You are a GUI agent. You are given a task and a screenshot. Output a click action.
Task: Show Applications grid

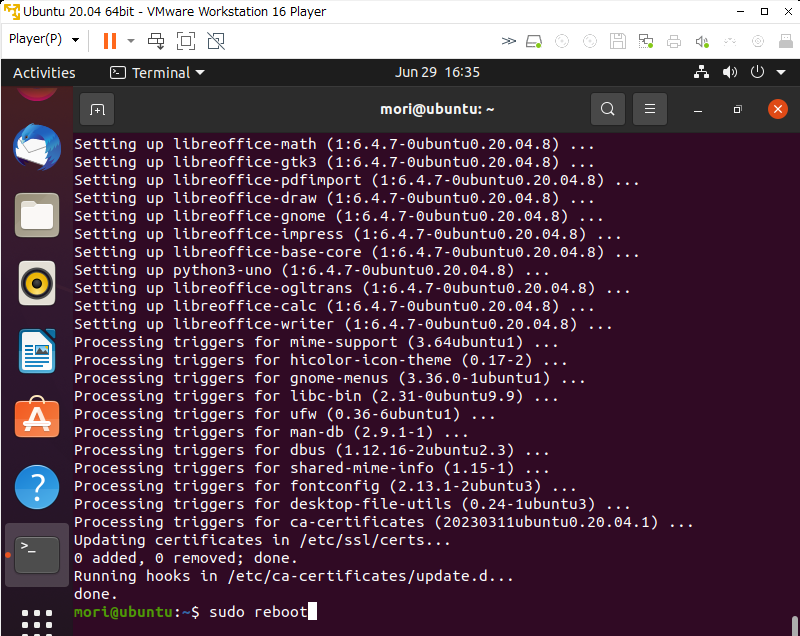[37, 621]
